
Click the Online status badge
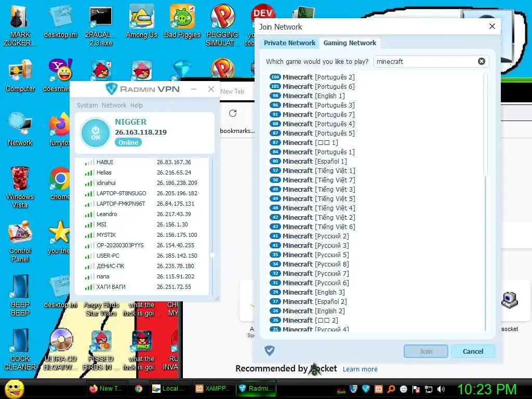(x=128, y=142)
